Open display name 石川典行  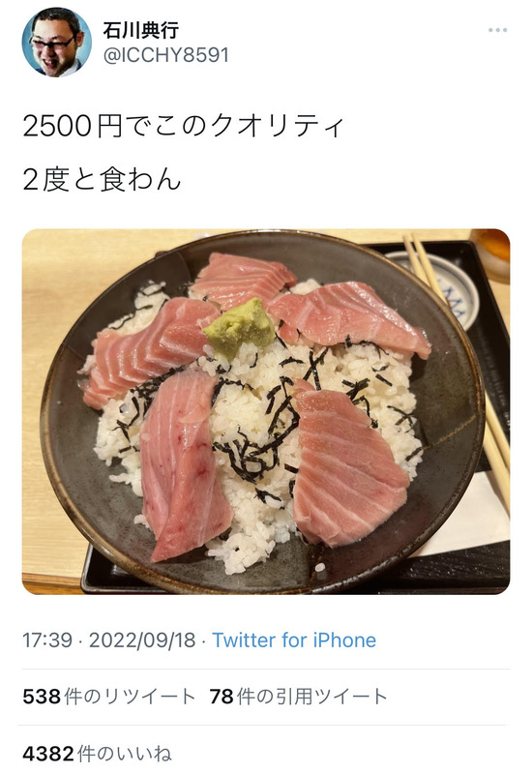(x=140, y=30)
